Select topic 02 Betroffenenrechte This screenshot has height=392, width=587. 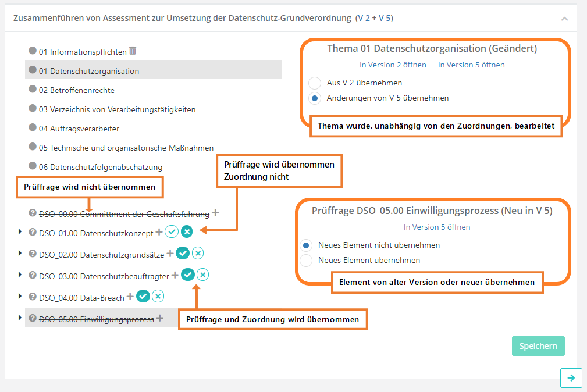pos(76,90)
